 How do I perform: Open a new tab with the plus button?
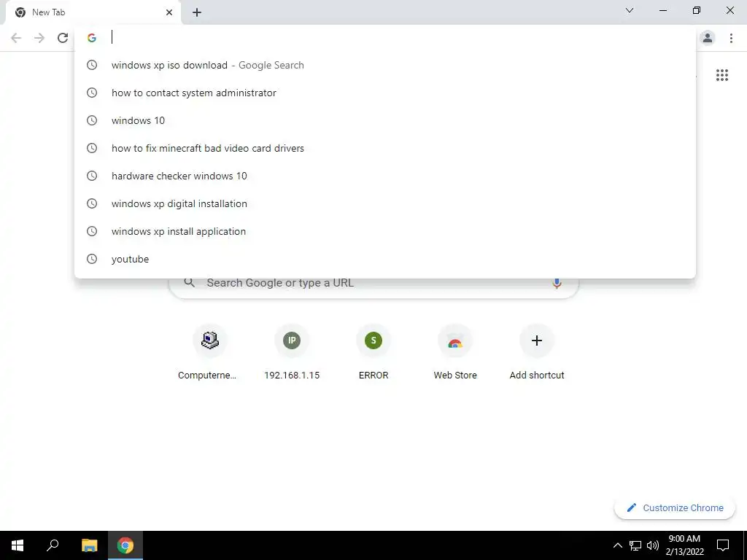197,12
